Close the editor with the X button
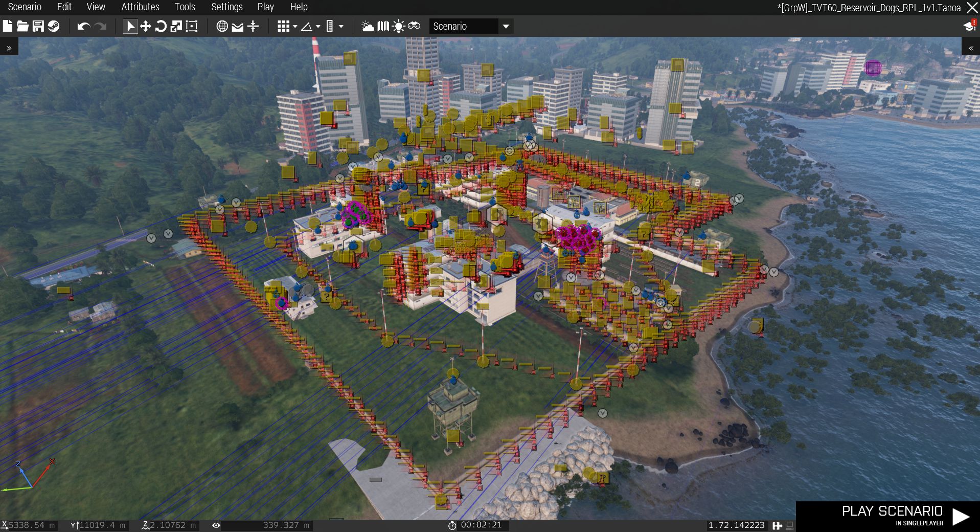This screenshot has height=532, width=980. pyautogui.click(x=972, y=7)
